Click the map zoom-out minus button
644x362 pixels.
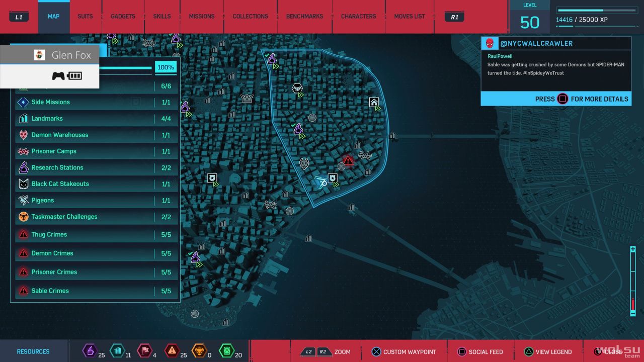(x=633, y=313)
